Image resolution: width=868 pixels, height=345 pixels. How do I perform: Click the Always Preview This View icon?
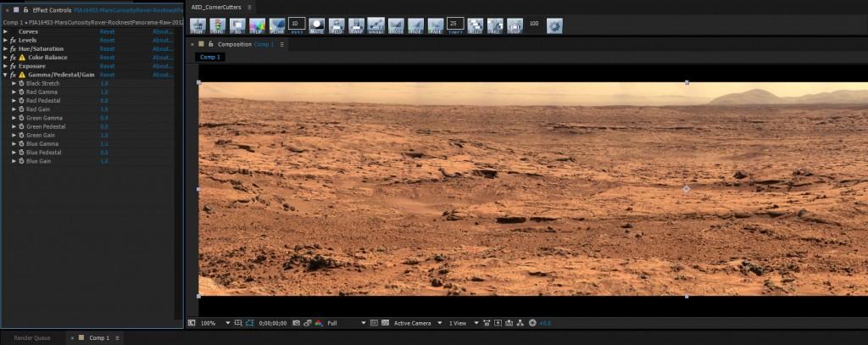point(192,323)
